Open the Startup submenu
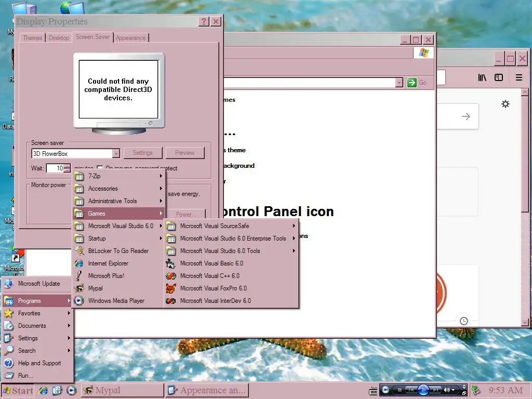The height and width of the screenshot is (399, 532). coord(118,238)
